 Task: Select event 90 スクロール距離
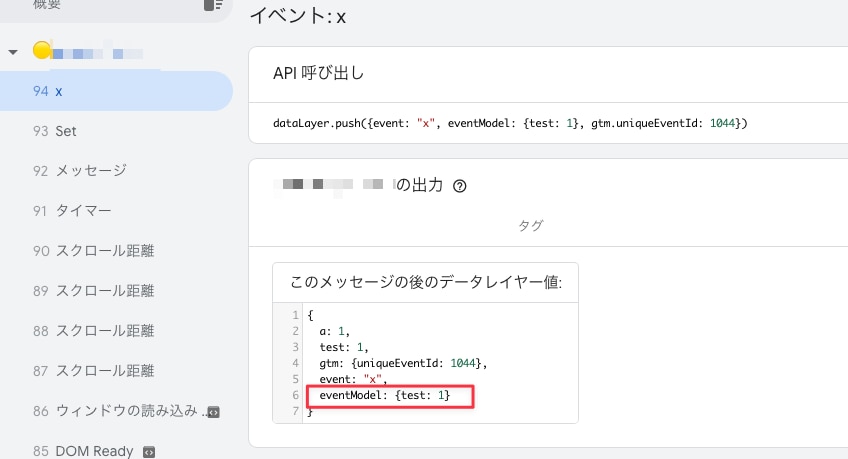tap(116, 251)
